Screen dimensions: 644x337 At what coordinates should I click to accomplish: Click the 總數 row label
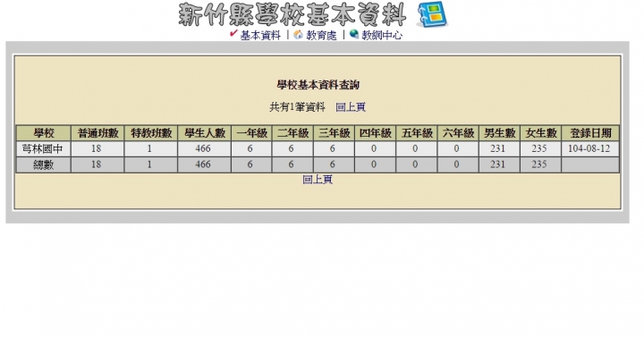click(x=44, y=164)
